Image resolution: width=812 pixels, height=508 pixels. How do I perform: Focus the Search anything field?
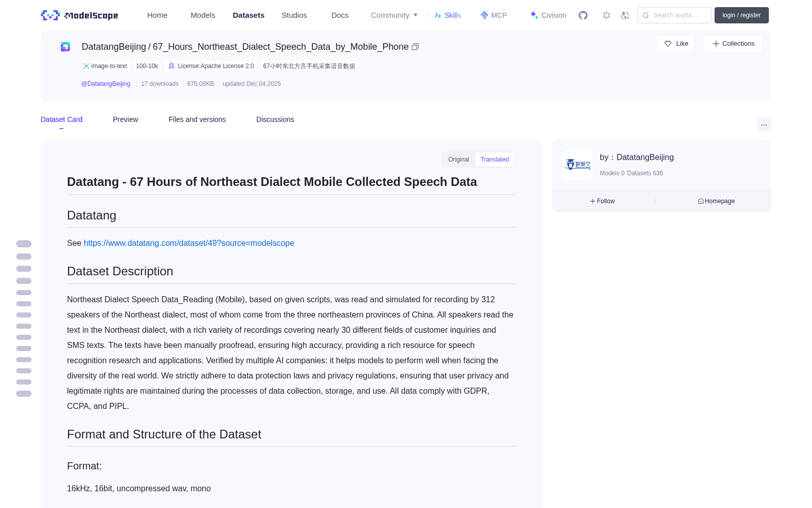coord(674,15)
